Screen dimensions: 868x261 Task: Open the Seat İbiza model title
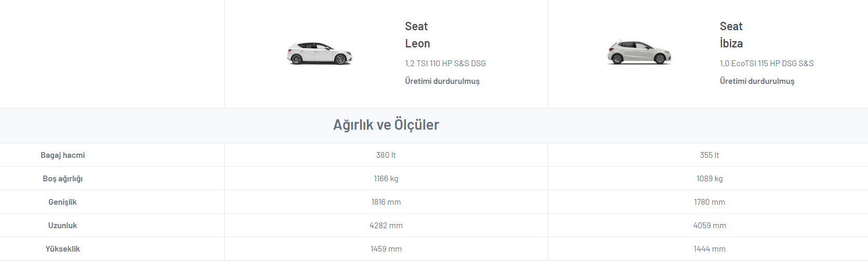tap(731, 35)
